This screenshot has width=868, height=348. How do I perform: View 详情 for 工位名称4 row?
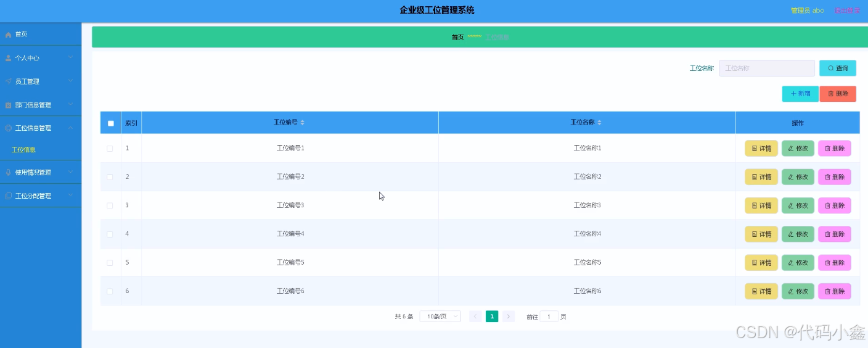click(x=761, y=234)
